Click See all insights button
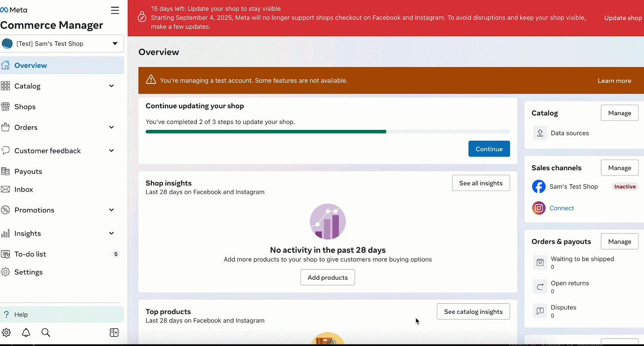This screenshot has height=346, width=644. [481, 183]
